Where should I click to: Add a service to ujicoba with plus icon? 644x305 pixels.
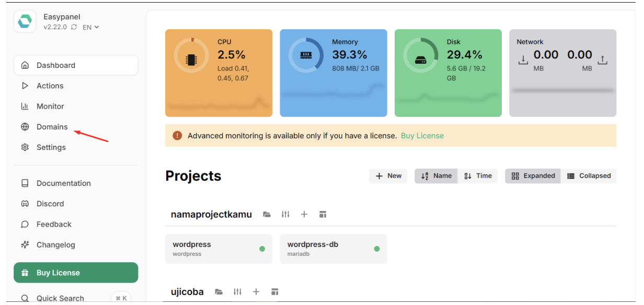point(256,291)
